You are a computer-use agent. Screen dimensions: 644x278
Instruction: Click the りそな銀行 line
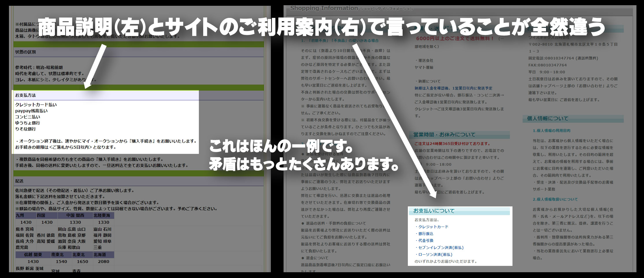click(x=25, y=129)
